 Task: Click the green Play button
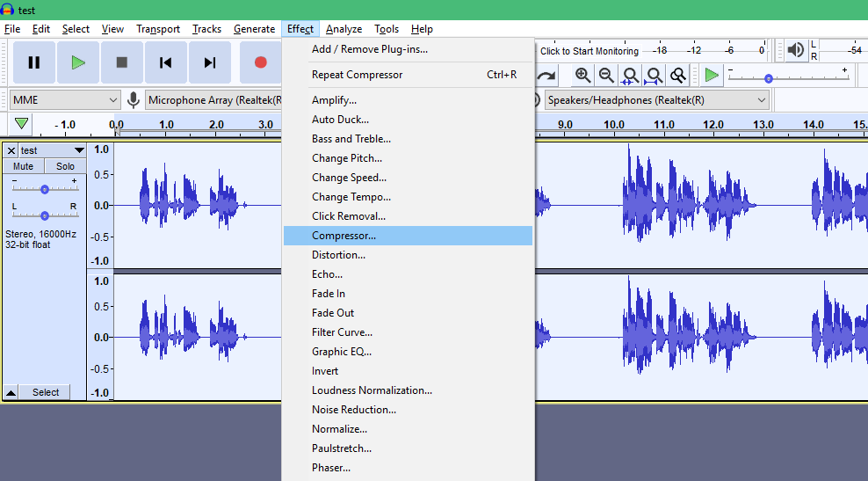(x=78, y=62)
